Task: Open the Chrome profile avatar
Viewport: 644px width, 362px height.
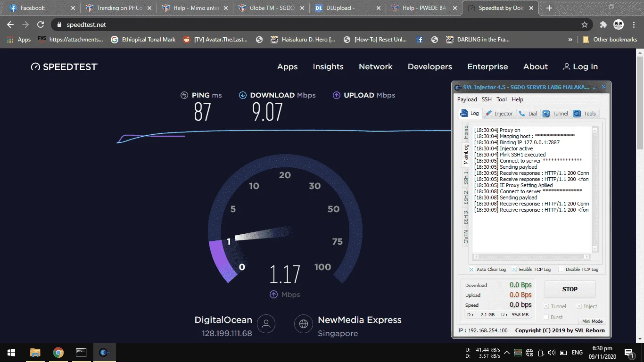Action: [619, 25]
